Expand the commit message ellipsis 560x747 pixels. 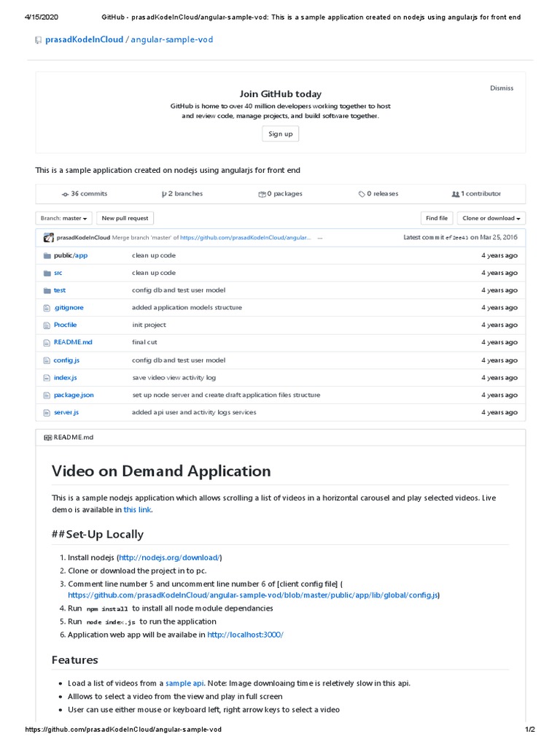(320, 238)
